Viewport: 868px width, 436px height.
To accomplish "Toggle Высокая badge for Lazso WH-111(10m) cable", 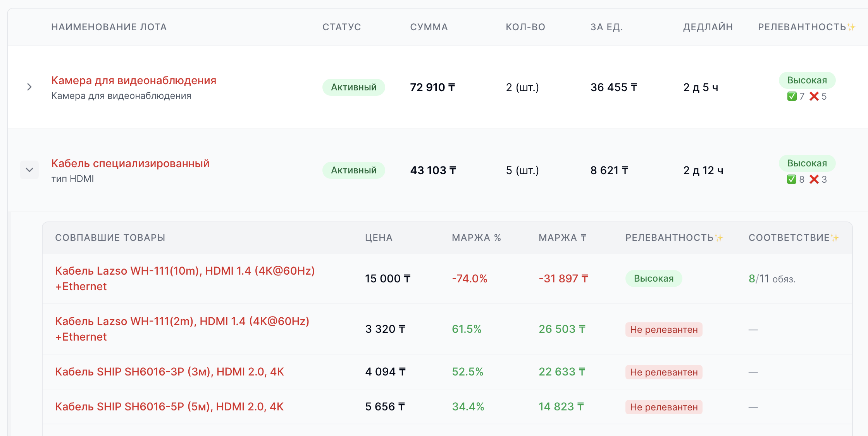I will tap(654, 278).
